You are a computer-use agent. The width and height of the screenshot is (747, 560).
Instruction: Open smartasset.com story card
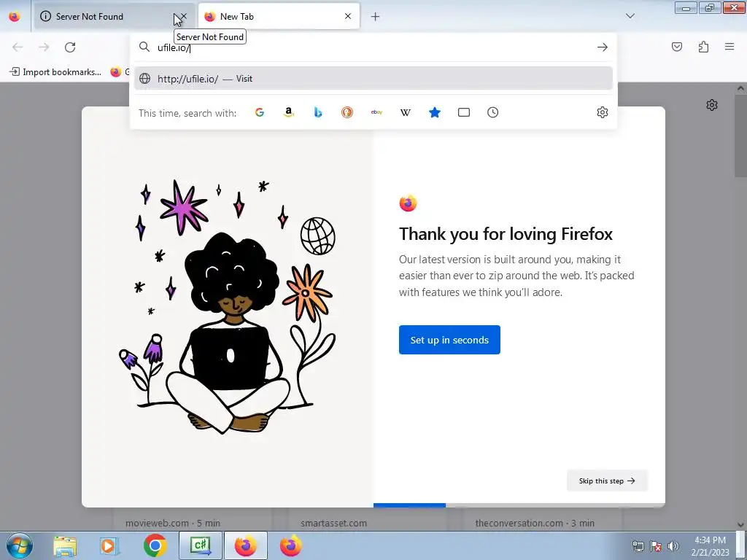(x=368, y=519)
